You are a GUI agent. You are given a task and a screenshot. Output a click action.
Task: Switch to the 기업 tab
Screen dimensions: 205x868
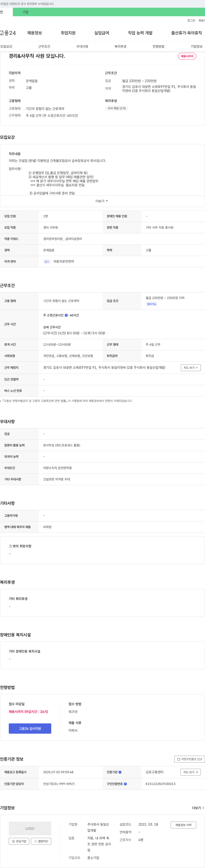pos(26,12)
